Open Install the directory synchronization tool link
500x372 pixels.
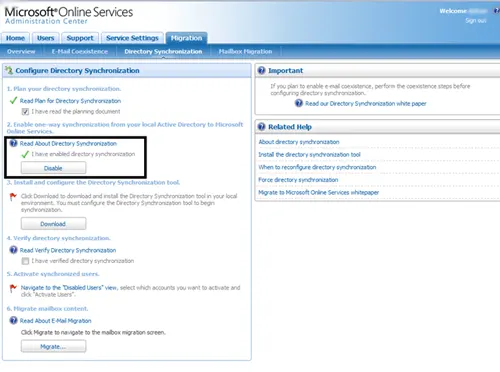(309, 154)
